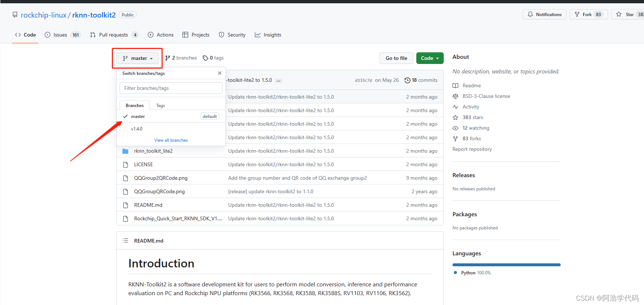This screenshot has width=644, height=305.
Task: Click the README.md header title
Action: point(149,241)
